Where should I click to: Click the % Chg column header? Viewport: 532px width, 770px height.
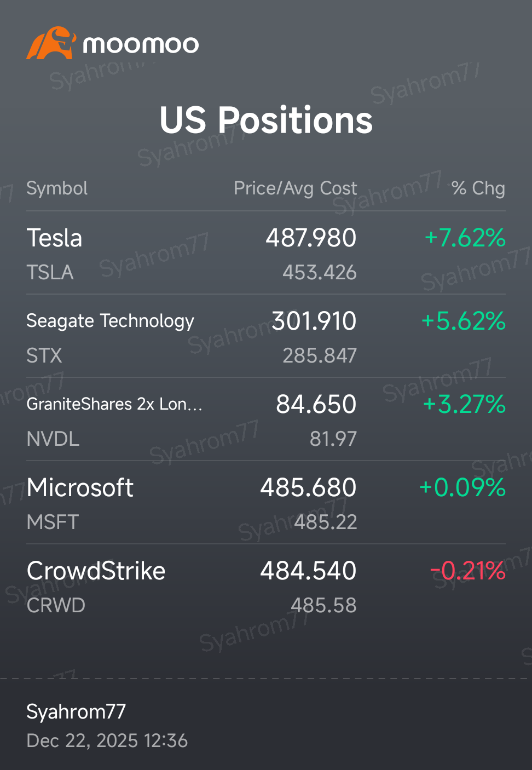point(478,188)
